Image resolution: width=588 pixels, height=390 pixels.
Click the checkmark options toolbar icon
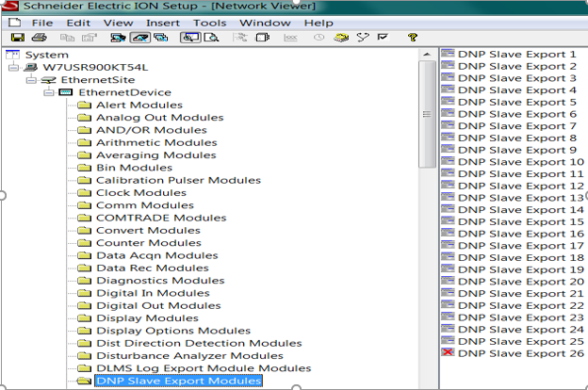tap(383, 37)
